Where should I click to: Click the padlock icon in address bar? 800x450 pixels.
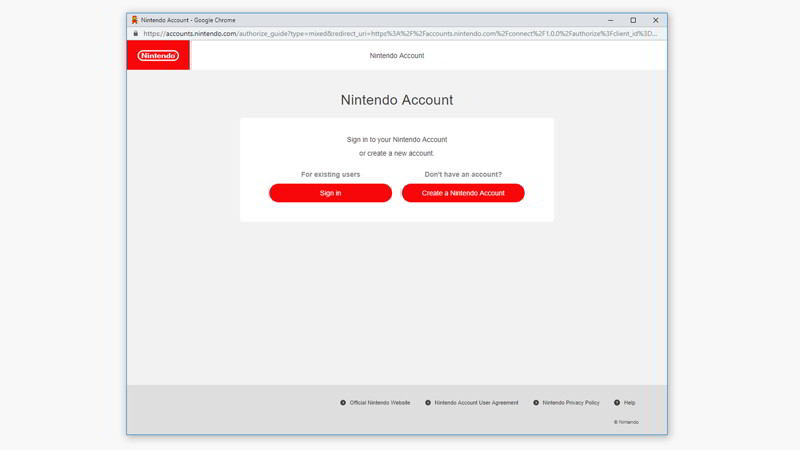point(136,33)
